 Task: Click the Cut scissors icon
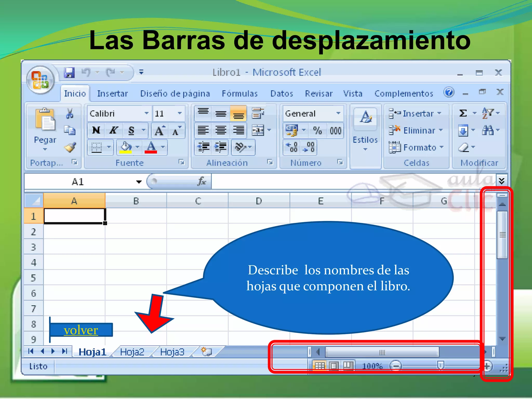tap(70, 114)
